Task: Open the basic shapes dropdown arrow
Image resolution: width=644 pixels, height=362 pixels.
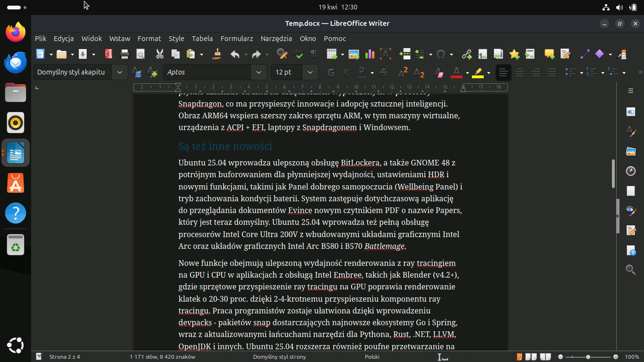Action: pyautogui.click(x=610, y=55)
